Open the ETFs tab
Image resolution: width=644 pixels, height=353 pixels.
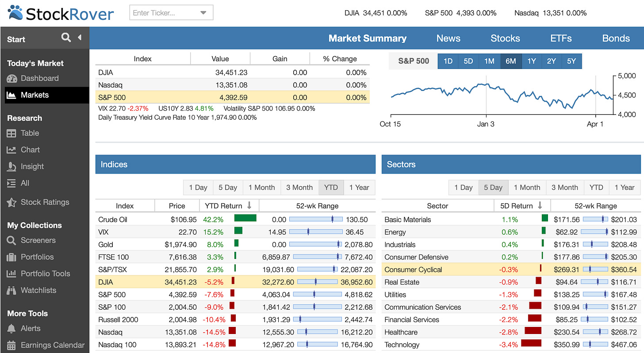pos(561,38)
